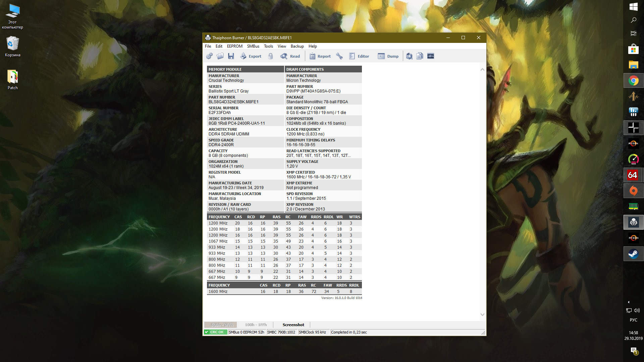Click the waveform monitor icon in toolbar
Viewport: 644px width, 362px height.
pos(431,56)
